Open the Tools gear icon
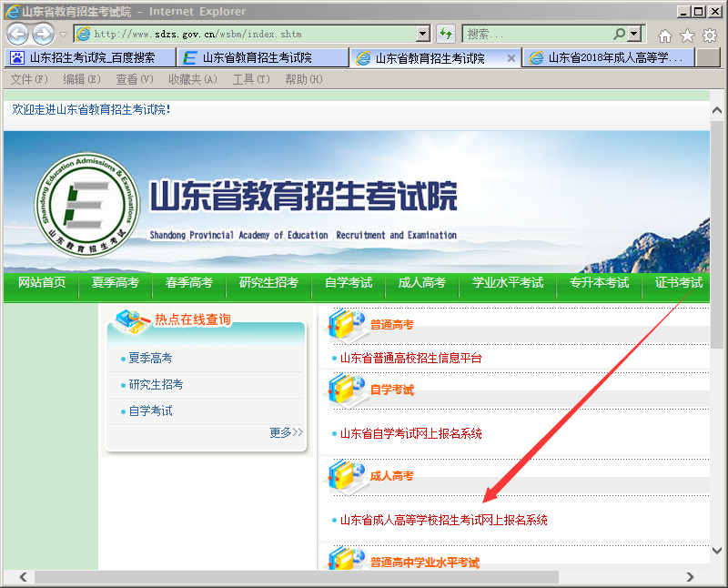This screenshot has width=728, height=588. (x=710, y=35)
